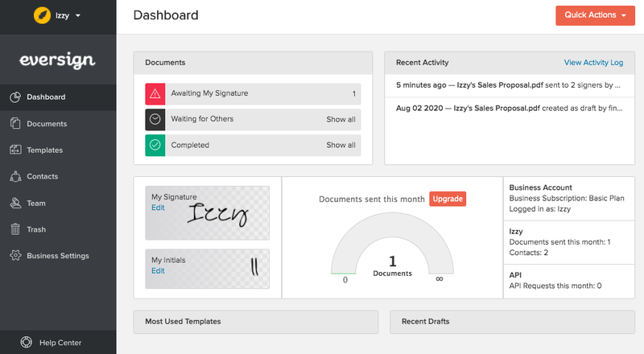644x354 pixels.
Task: Click the Izzy handwritten signature image
Action: tap(217, 214)
